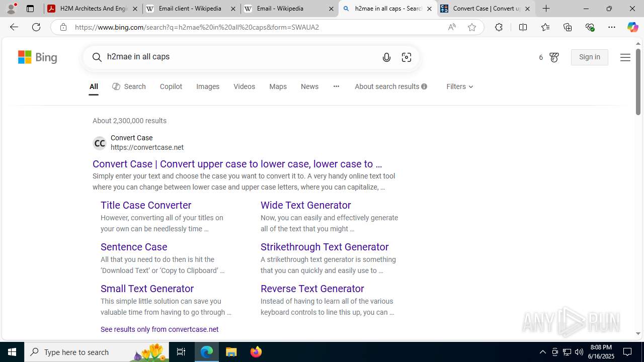Open the Strikethrough Text Generator link

click(325, 247)
